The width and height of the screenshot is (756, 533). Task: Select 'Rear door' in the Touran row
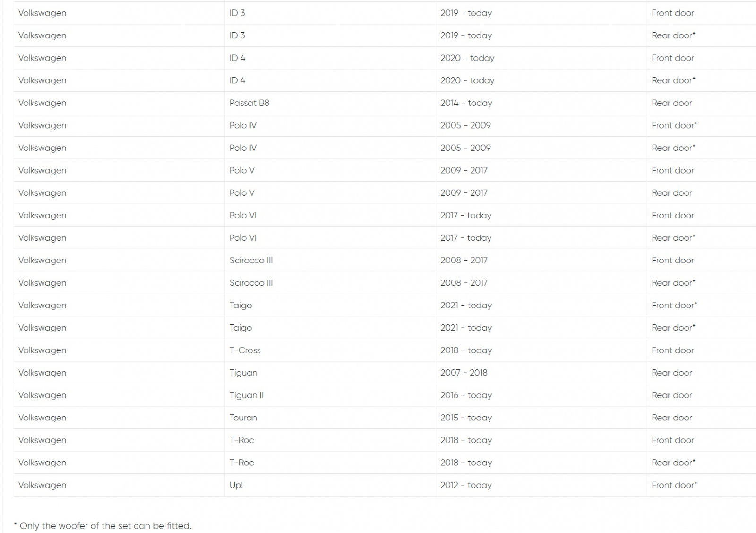point(671,418)
